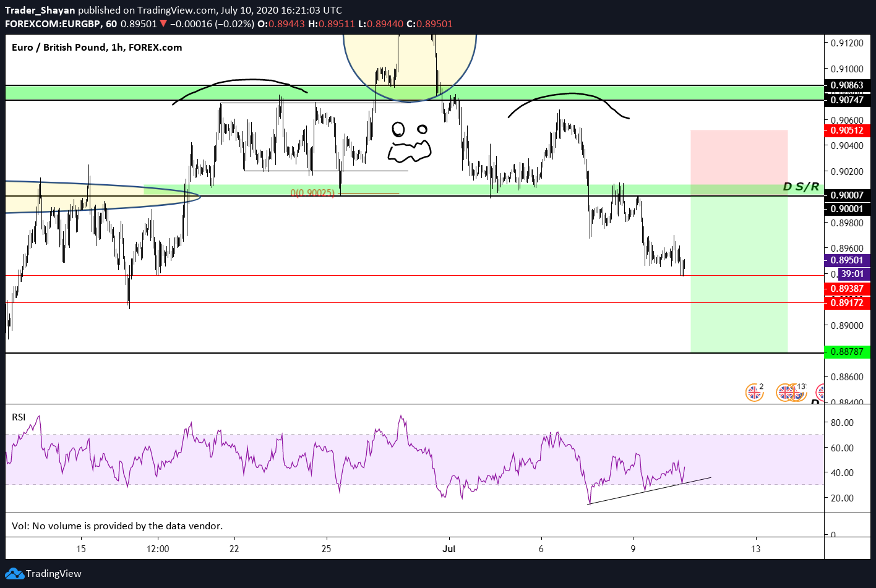The width and height of the screenshot is (876, 588).
Task: Click the 0.89000 price axis tick
Action: pyautogui.click(x=847, y=325)
